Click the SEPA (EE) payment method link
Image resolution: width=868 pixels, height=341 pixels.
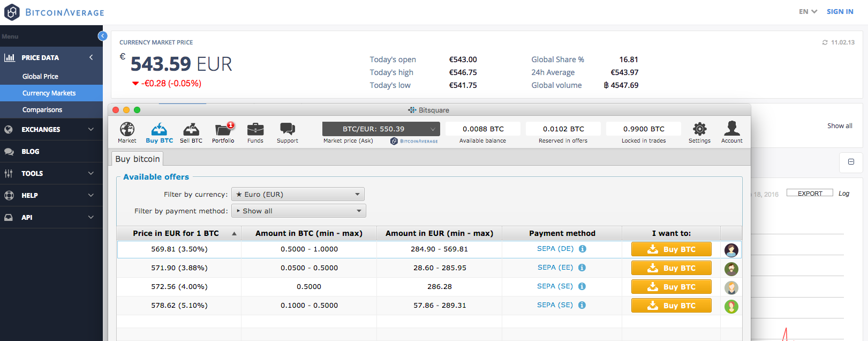tap(555, 268)
